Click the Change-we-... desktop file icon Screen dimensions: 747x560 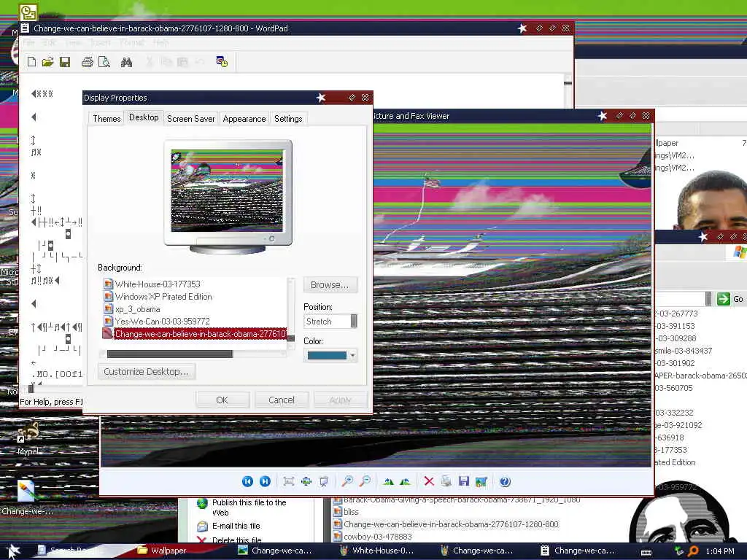tap(27, 497)
